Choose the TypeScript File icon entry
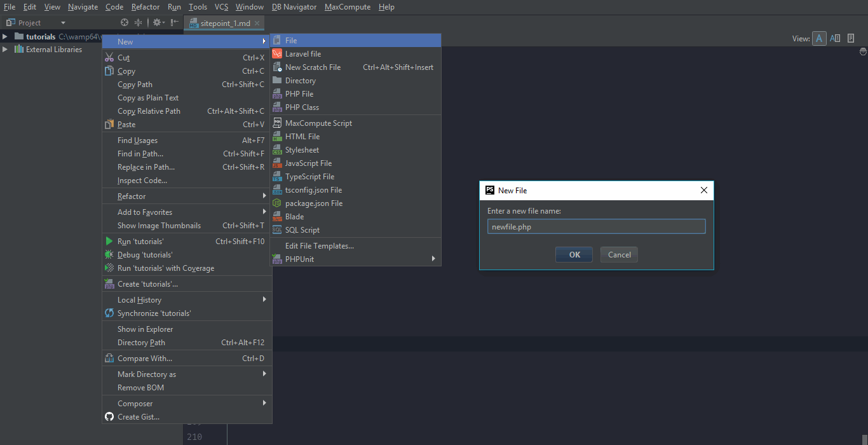Viewport: 868px width, 445px height. pyautogui.click(x=277, y=177)
